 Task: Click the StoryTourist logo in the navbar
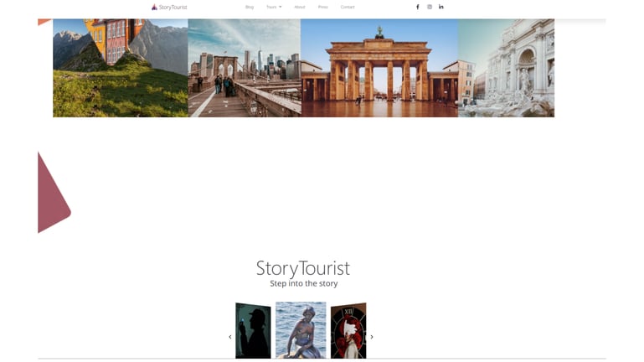[x=169, y=7]
